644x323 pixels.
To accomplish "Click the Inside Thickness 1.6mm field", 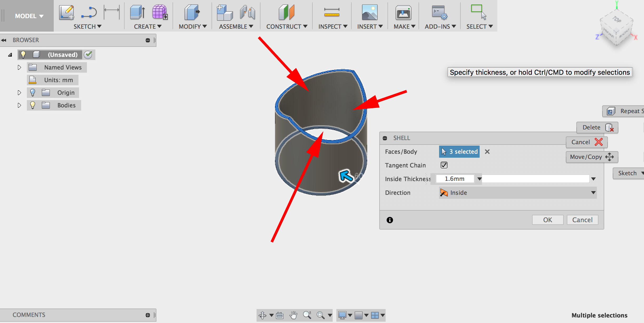I will tap(455, 179).
